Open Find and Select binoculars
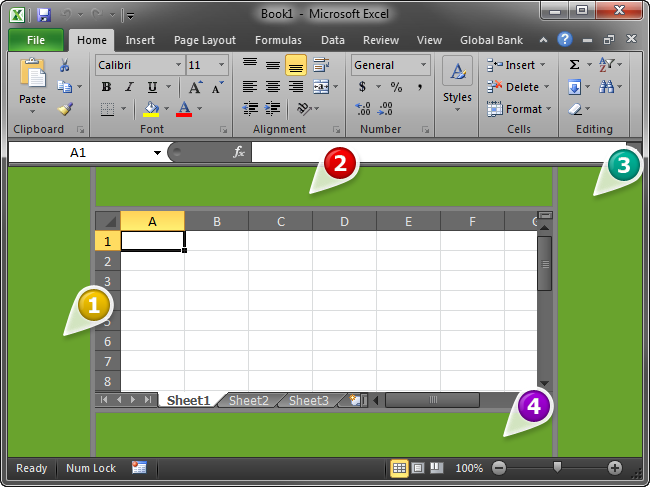This screenshot has width=650, height=487. tap(606, 87)
